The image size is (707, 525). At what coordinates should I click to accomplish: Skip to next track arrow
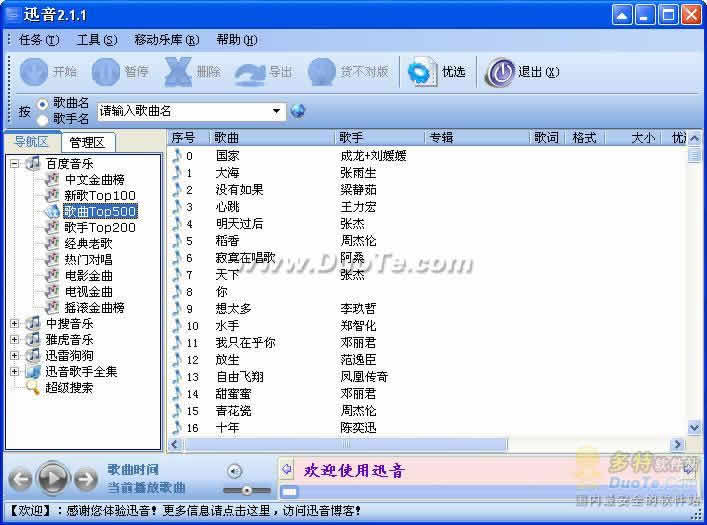85,479
